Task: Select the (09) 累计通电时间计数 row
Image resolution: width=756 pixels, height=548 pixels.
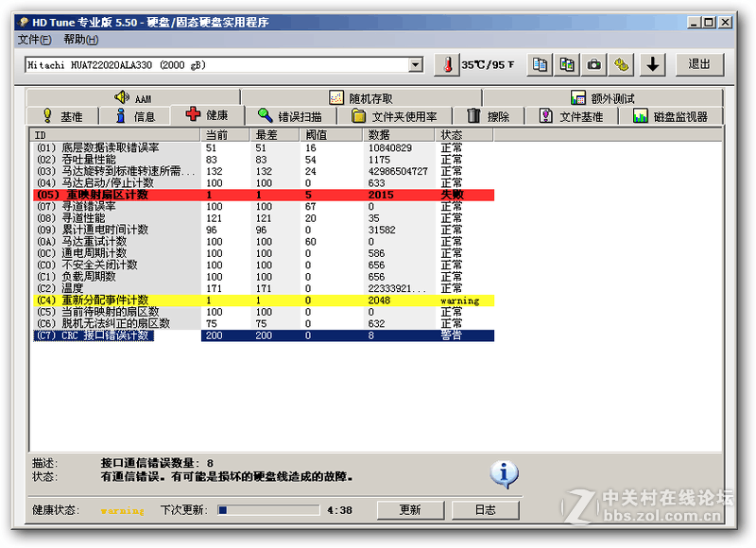Action: pyautogui.click(x=264, y=230)
